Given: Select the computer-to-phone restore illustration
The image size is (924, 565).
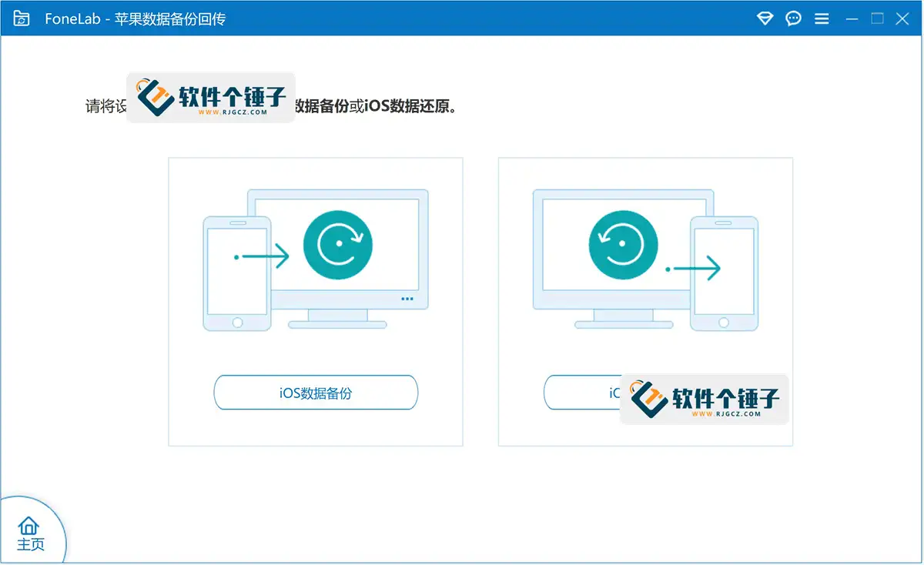Looking at the screenshot, I should point(645,259).
